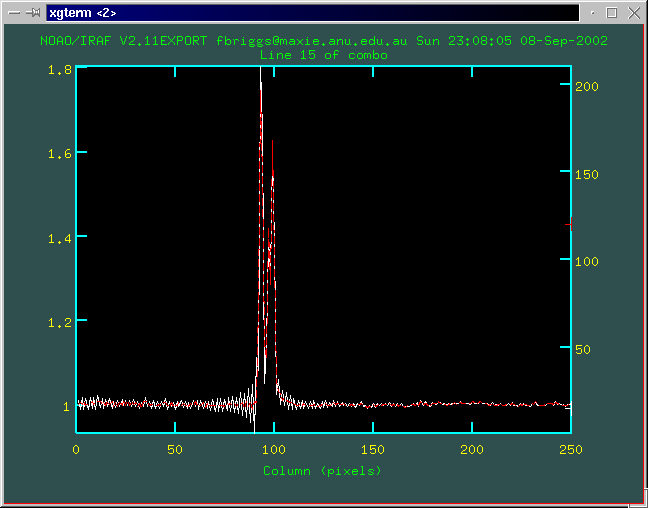
Task: Click bottom axis label 50
Action: pos(175,450)
